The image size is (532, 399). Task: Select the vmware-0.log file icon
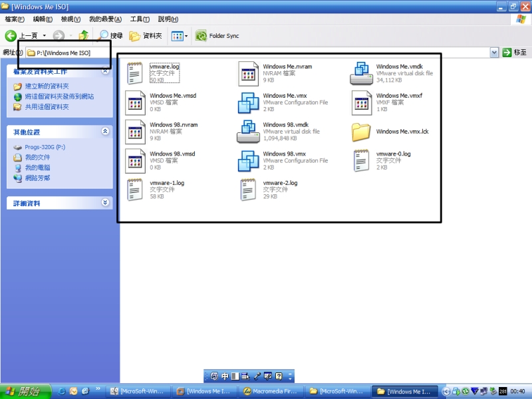coord(361,160)
